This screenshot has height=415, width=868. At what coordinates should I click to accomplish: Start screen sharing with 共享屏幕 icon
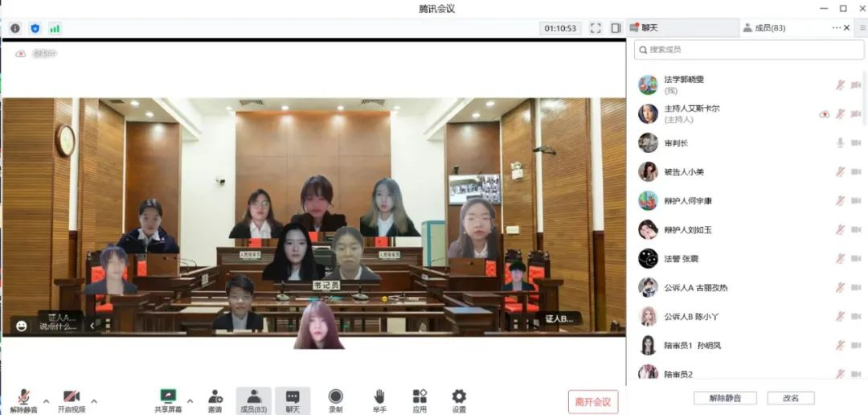point(168,397)
